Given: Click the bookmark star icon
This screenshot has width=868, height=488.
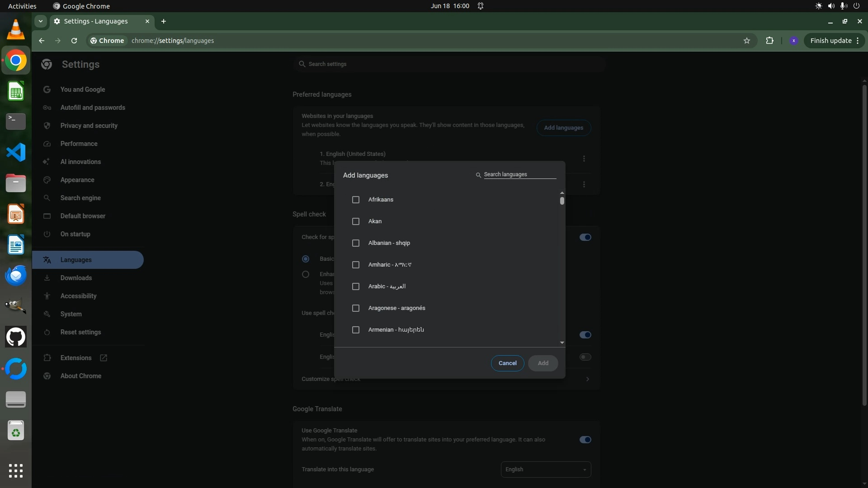Looking at the screenshot, I should [747, 41].
